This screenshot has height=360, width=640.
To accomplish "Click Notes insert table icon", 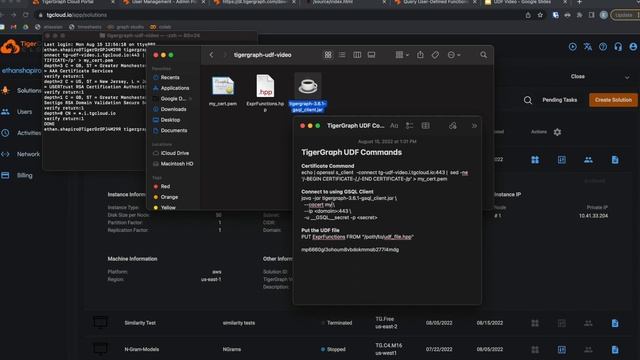I will pos(425,126).
